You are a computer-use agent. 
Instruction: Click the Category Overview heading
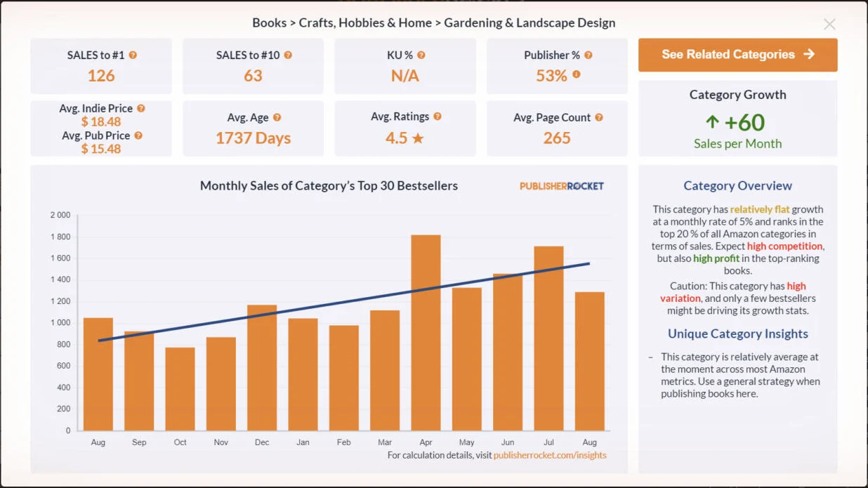737,186
